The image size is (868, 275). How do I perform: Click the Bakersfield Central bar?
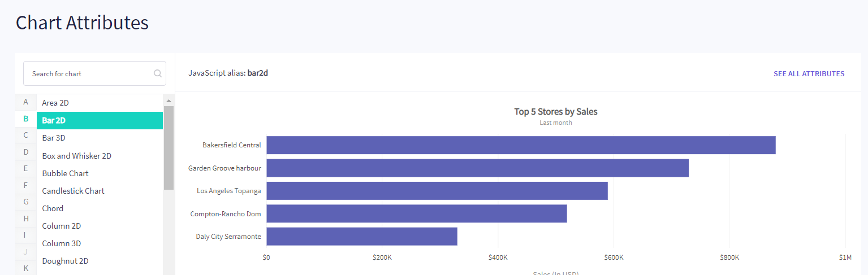click(521, 145)
